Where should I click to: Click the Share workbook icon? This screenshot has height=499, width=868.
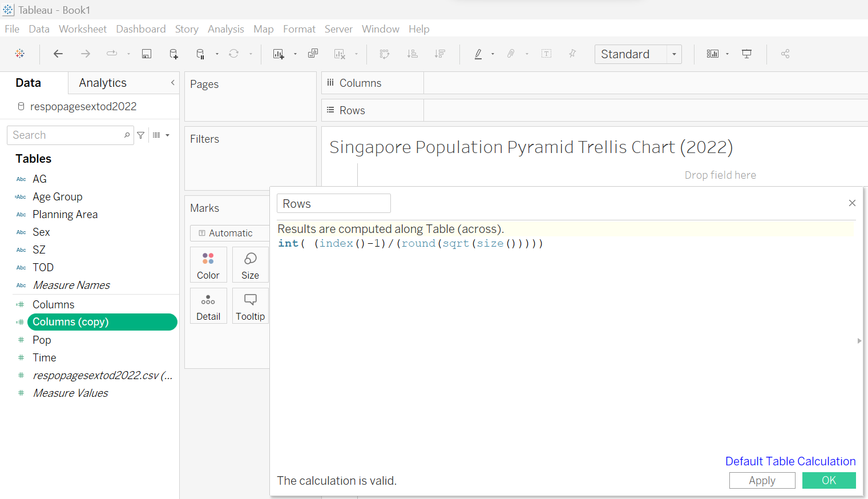tap(785, 54)
